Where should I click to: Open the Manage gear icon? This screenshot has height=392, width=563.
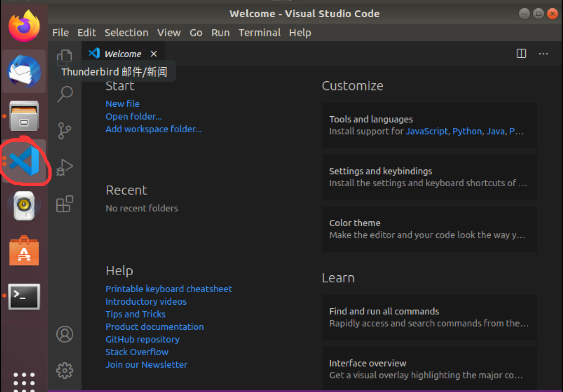pyautogui.click(x=65, y=370)
